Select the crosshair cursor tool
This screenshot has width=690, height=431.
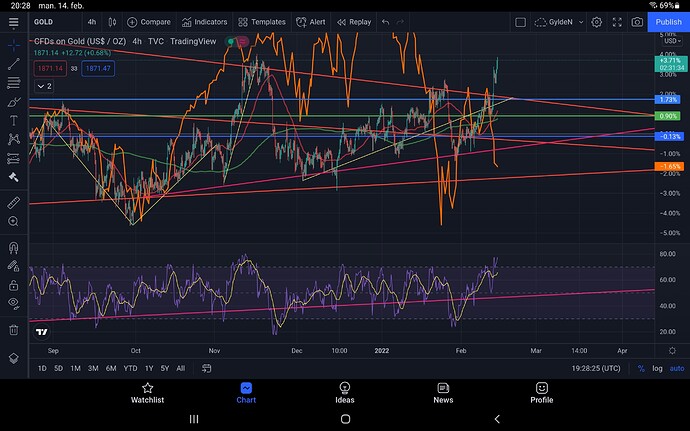tap(14, 45)
